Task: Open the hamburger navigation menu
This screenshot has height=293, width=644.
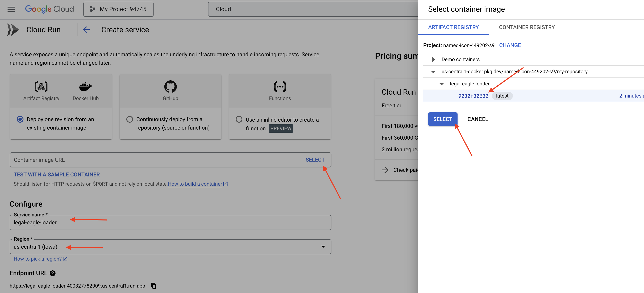Action: click(11, 9)
